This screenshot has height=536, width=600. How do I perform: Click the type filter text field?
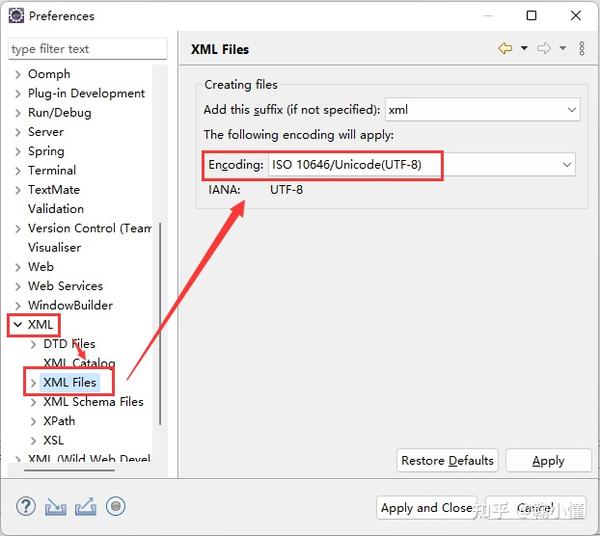coord(88,49)
